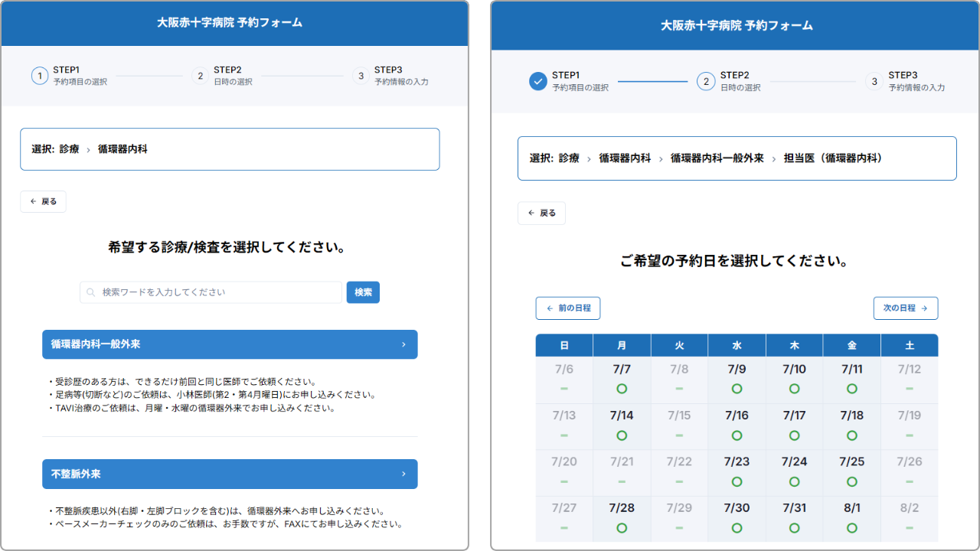Image resolution: width=980 pixels, height=551 pixels.
Task: Select the available circle under 7/23
Action: click(x=737, y=482)
